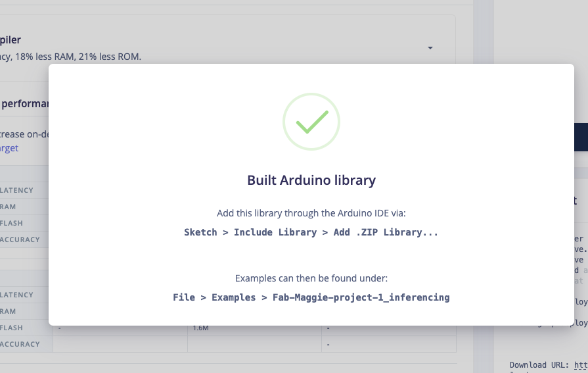This screenshot has width=588, height=373.
Task: Click the 'Sketch > Include Library' text
Action: 250,232
